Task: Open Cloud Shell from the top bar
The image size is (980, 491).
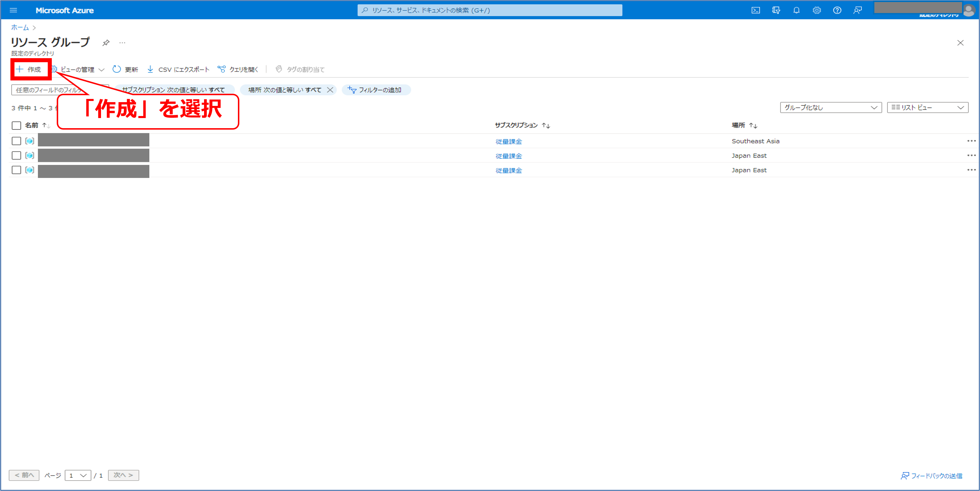Action: pos(755,10)
